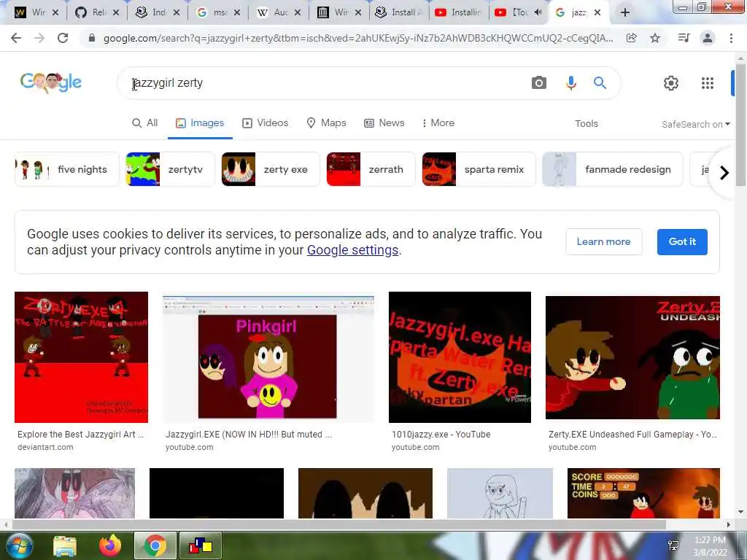Click the address bar URL

[x=357, y=38]
